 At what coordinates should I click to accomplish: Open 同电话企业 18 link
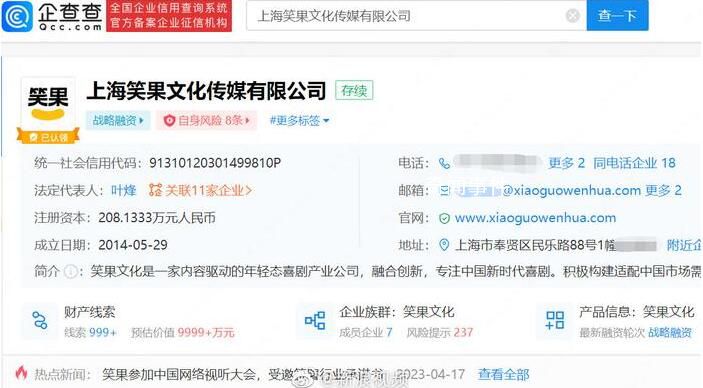coord(634,163)
